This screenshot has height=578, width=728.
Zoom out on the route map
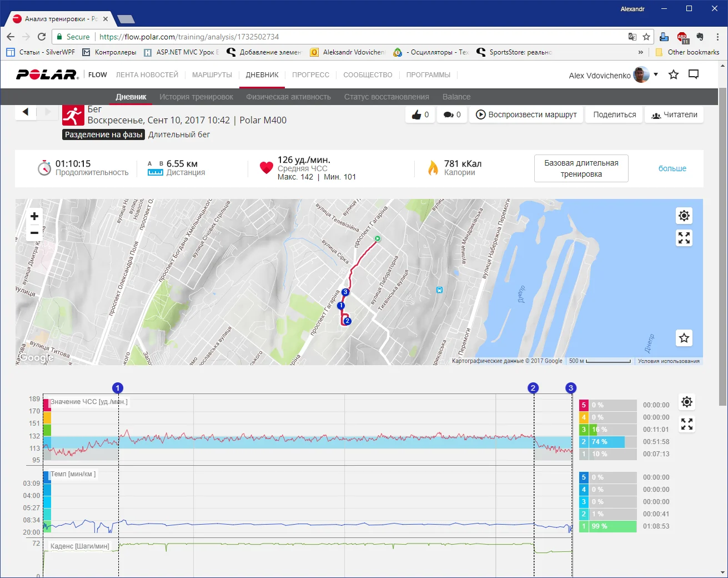34,233
